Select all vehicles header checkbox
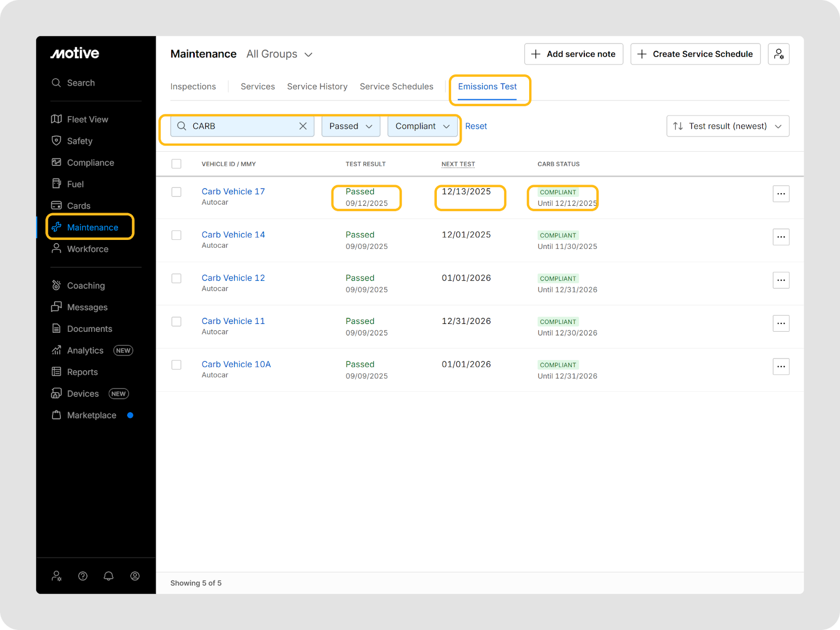Screen dimensions: 840x630 click(176, 164)
